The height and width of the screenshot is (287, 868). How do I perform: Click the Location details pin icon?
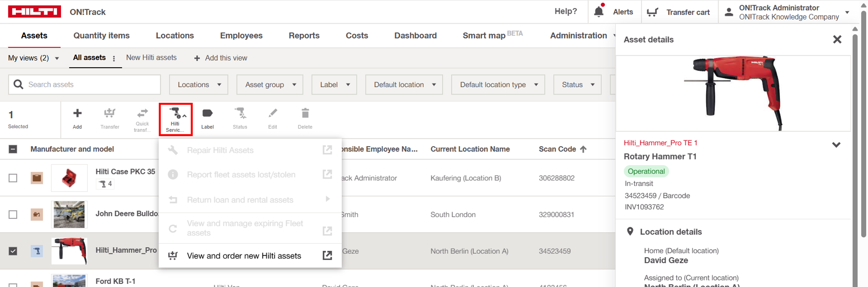pyautogui.click(x=630, y=231)
